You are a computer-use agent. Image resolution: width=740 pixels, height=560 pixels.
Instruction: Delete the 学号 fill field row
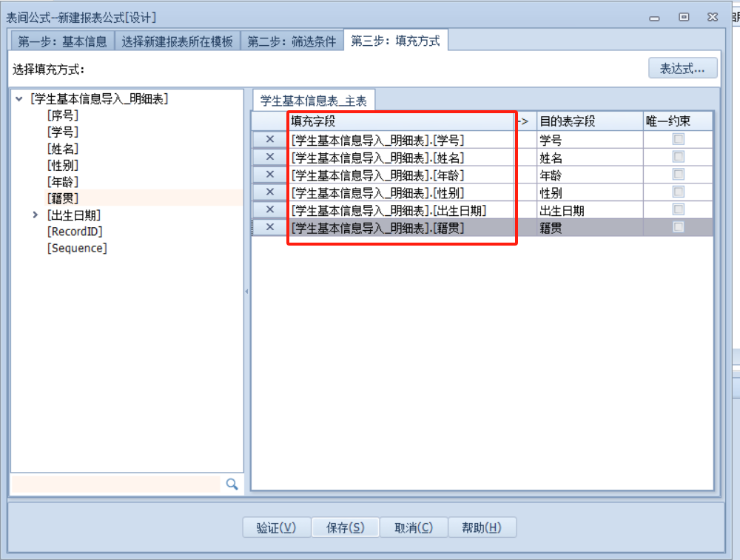[269, 139]
